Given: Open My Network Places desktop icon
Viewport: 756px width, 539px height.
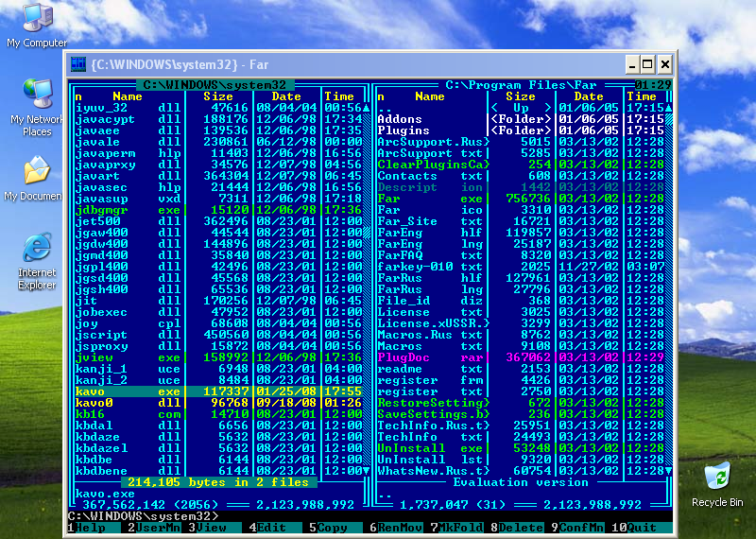Looking at the screenshot, I should [37, 108].
